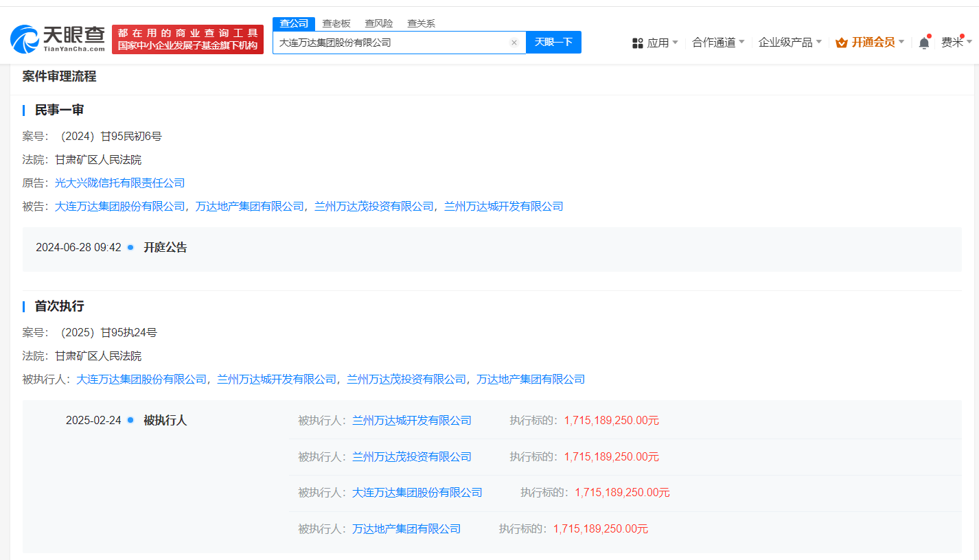Expand the 企业级产品 dropdown
979x560 pixels.
(x=790, y=43)
